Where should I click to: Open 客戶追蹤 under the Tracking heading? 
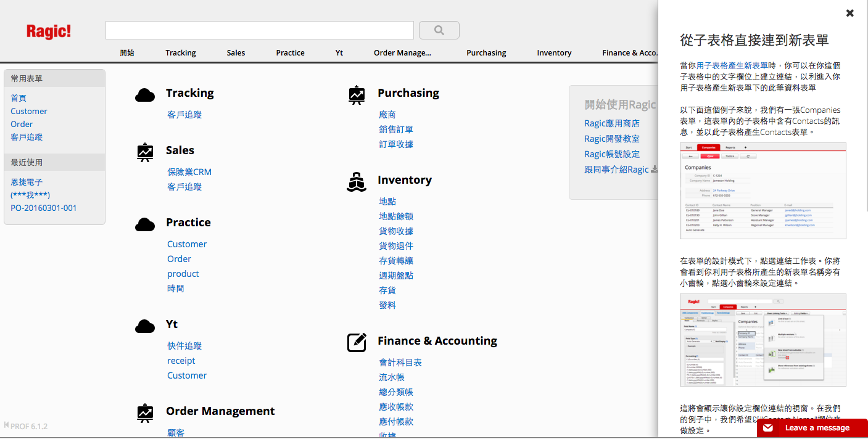184,115
